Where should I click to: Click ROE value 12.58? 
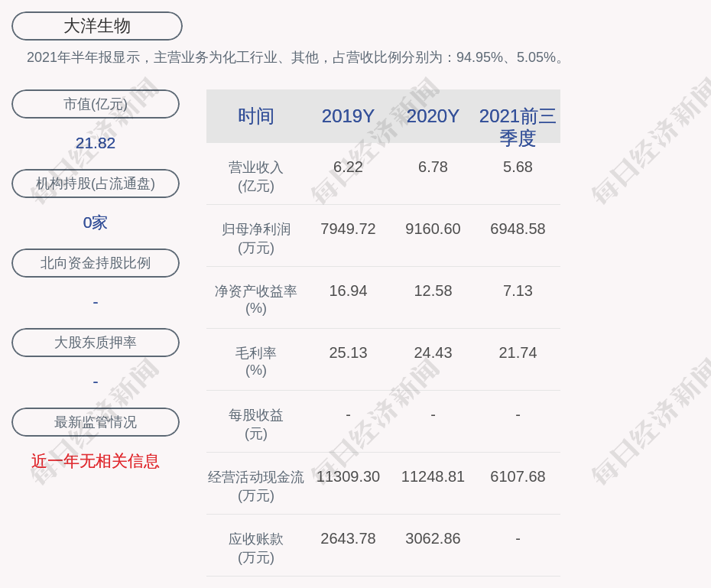pos(433,291)
